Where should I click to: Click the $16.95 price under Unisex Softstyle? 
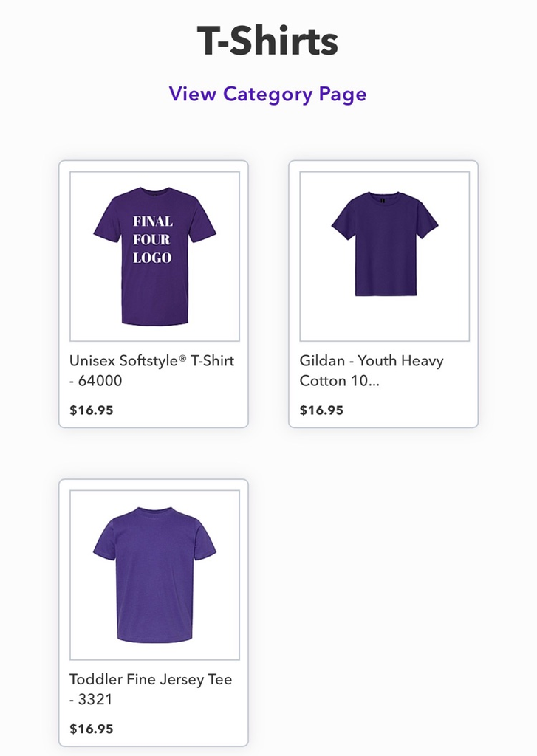tap(92, 410)
